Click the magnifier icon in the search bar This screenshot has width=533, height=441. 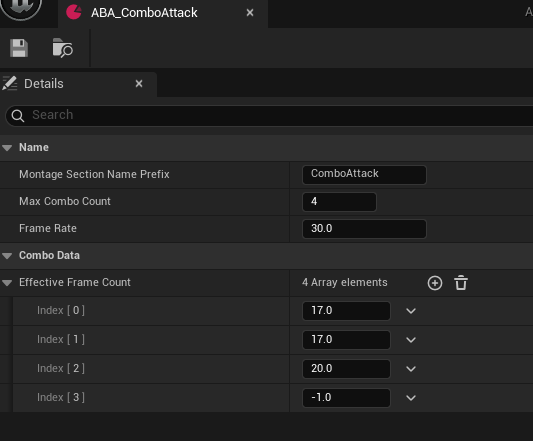pyautogui.click(x=18, y=116)
